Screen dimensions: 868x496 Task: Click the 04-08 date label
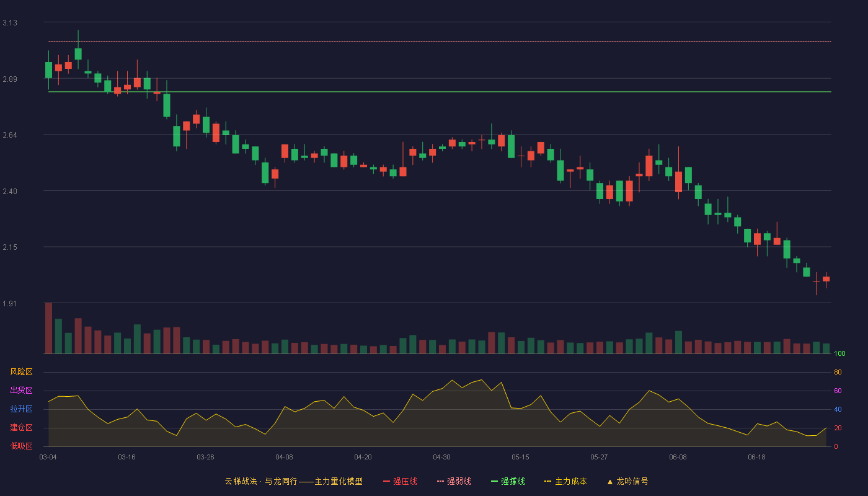284,457
